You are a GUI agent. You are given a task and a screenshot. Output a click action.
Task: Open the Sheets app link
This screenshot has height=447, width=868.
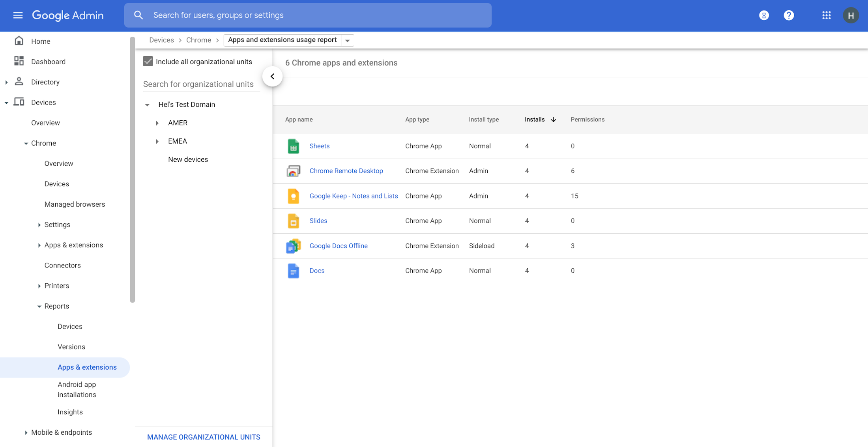(319, 146)
